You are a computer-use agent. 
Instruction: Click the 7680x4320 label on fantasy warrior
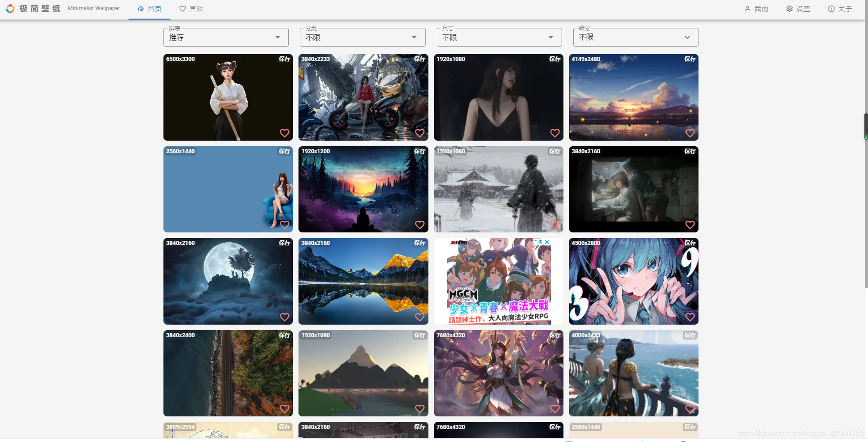(x=451, y=335)
